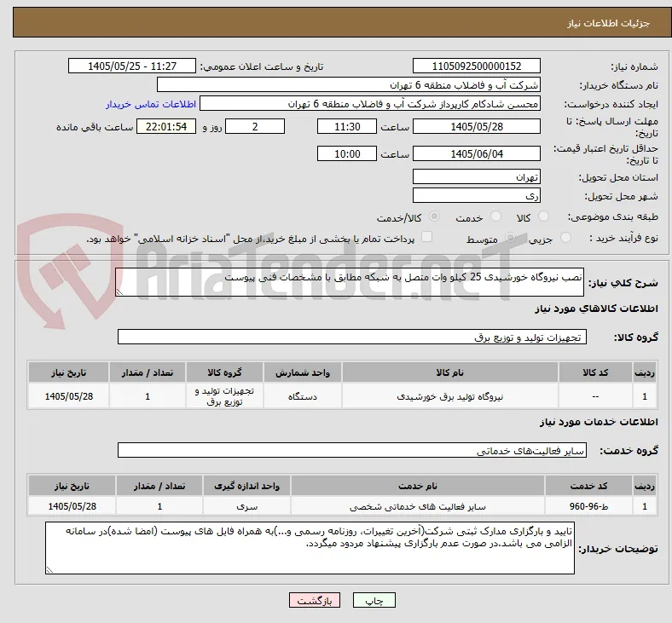Click the جزئیات اطلاعات نیاز page header
The height and width of the screenshot is (623, 672).
(x=609, y=23)
